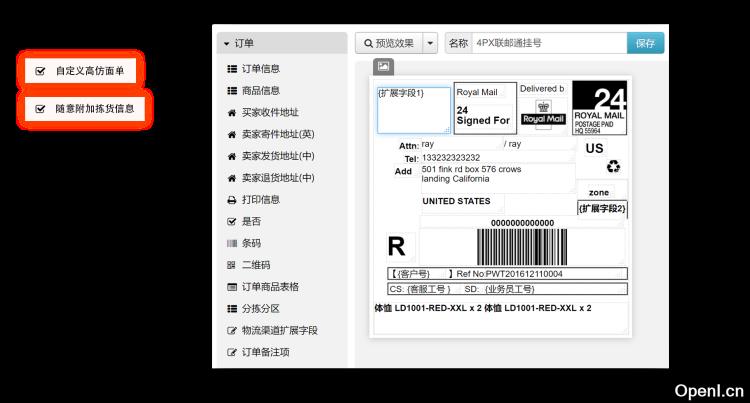This screenshot has width=750, height=403.
Task: Select the Royal Mail 24 Signed For box
Action: pos(485,108)
